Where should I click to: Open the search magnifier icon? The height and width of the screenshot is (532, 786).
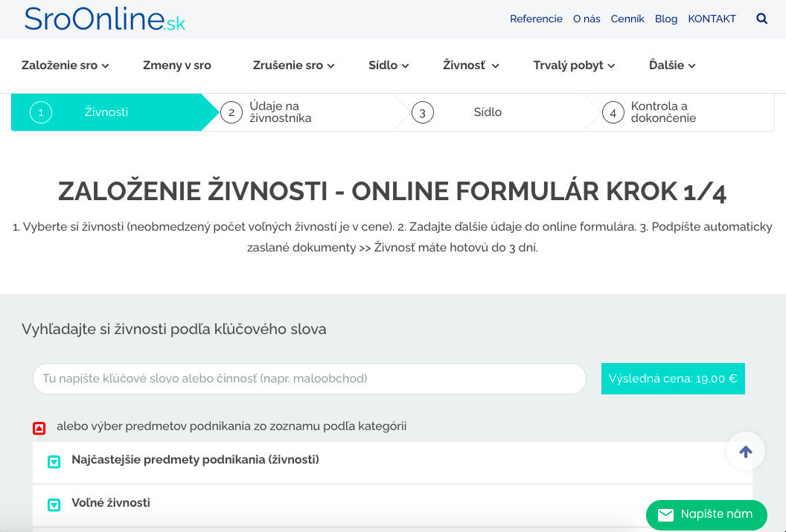[x=761, y=19]
